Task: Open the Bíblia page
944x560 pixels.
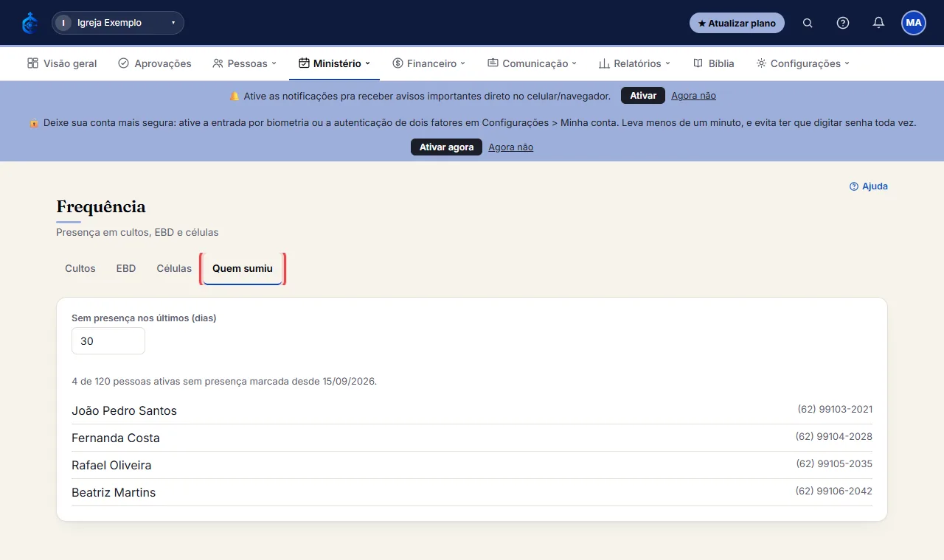Action: pos(714,63)
